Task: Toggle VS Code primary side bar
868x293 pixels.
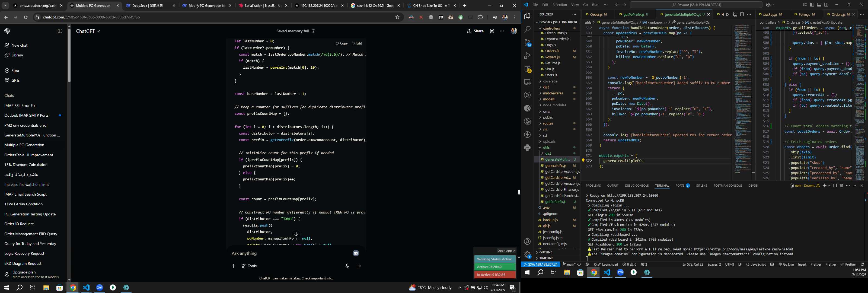Action: coord(812,5)
